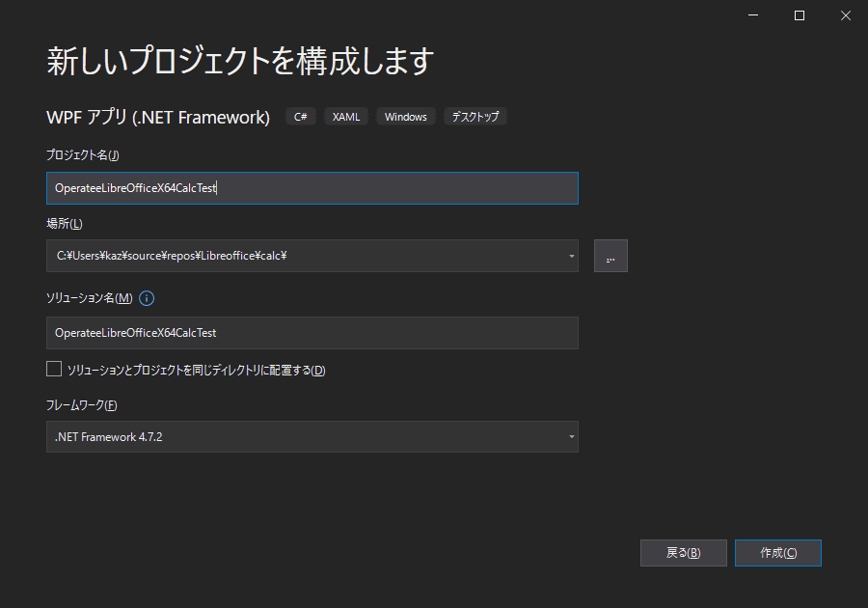Click the プロジェクト名(J) label

click(83, 155)
